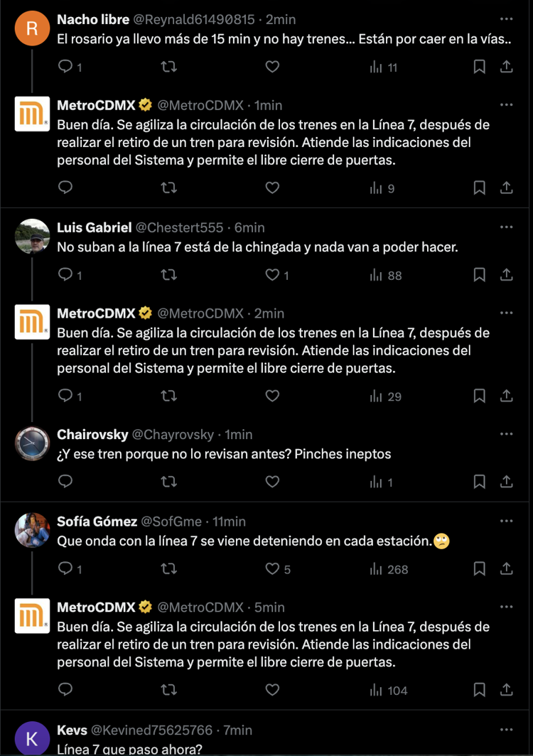
Task: Visit Luis Gabriel's profile name
Action: (95, 227)
